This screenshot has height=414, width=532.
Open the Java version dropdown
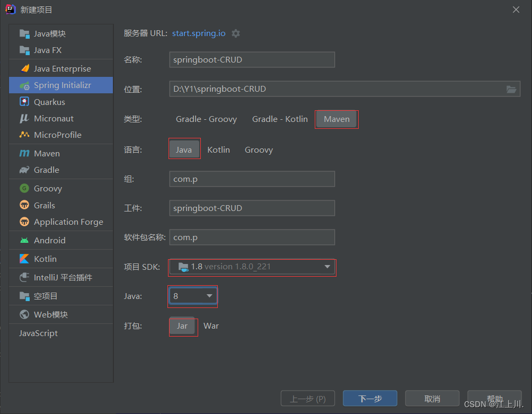pyautogui.click(x=193, y=296)
